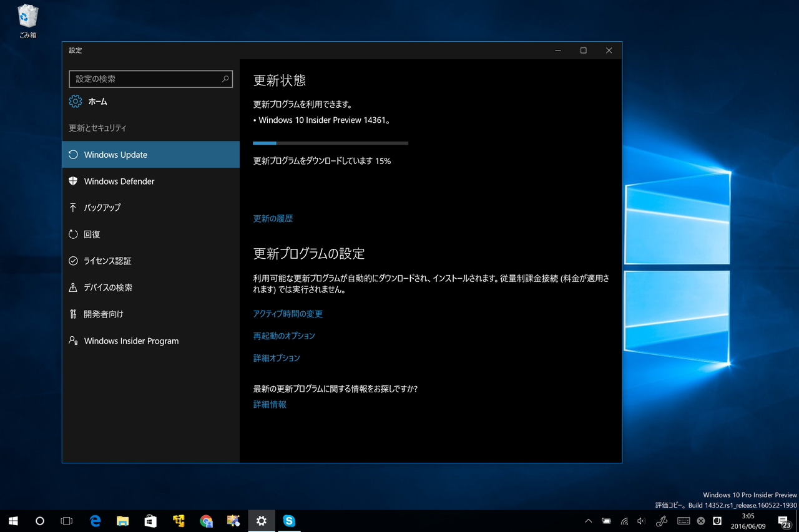Click 再起動のオプション link

pos(284,336)
